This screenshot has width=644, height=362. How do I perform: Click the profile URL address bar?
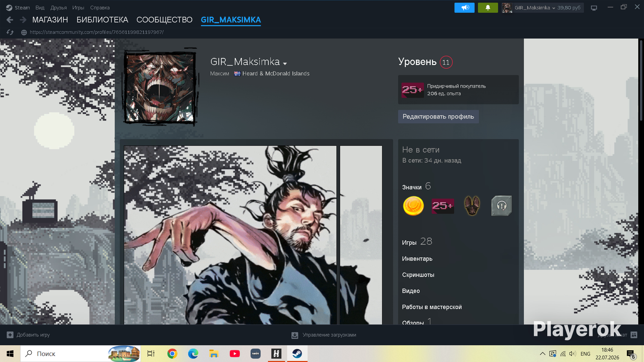[x=97, y=32]
